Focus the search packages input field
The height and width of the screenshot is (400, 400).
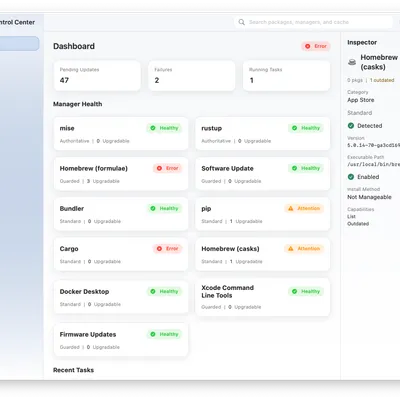point(313,22)
